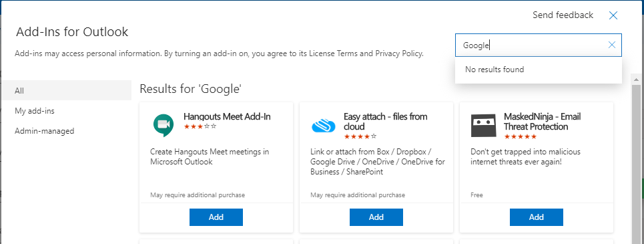Clear the search box with the X
The height and width of the screenshot is (244, 644).
pos(611,45)
